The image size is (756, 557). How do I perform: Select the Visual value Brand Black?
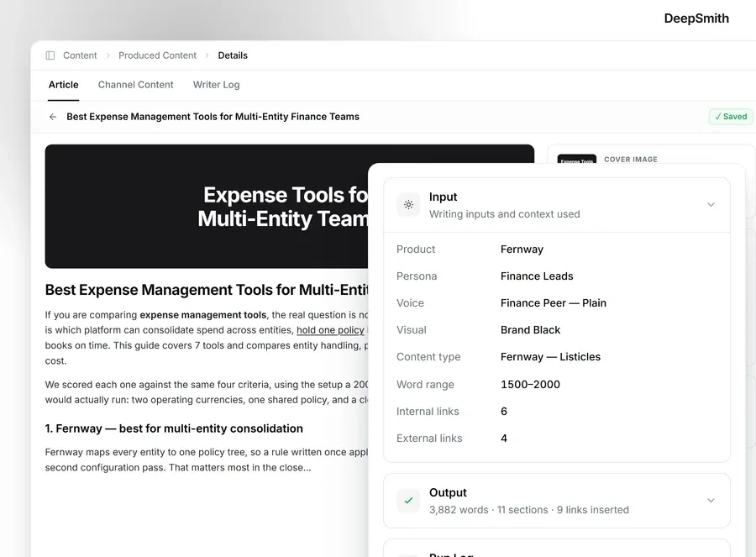tap(530, 330)
